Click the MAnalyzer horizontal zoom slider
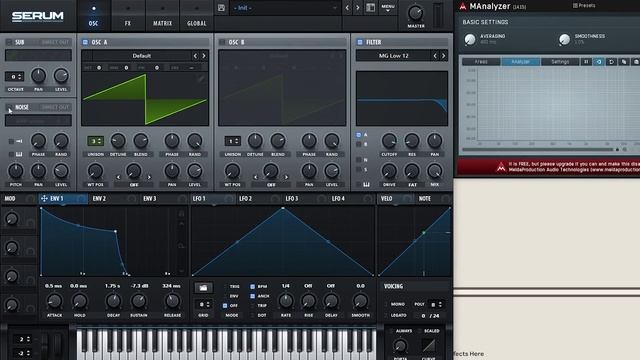 pyautogui.click(x=539, y=149)
